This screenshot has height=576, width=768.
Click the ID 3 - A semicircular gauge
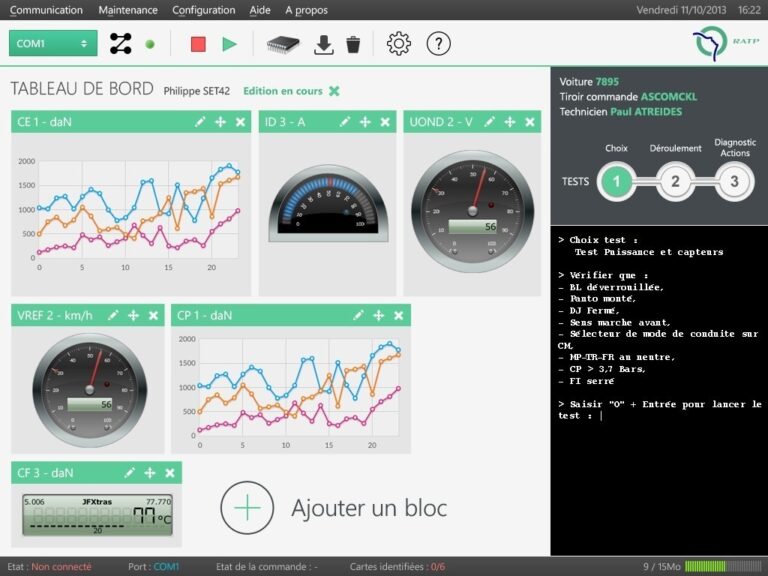coord(329,203)
